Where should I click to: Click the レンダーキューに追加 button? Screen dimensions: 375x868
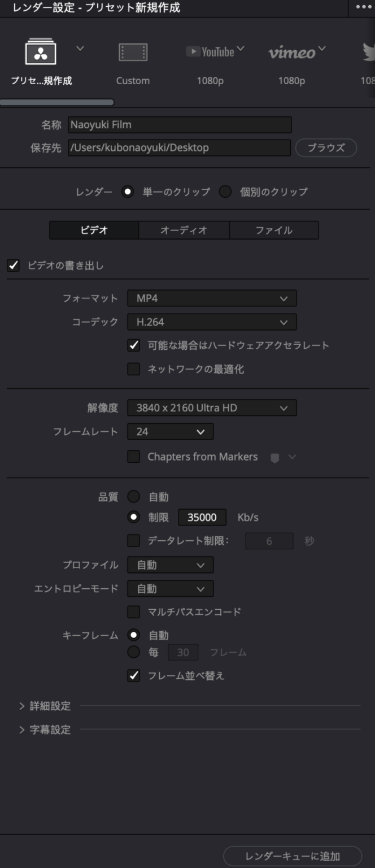pos(293,856)
